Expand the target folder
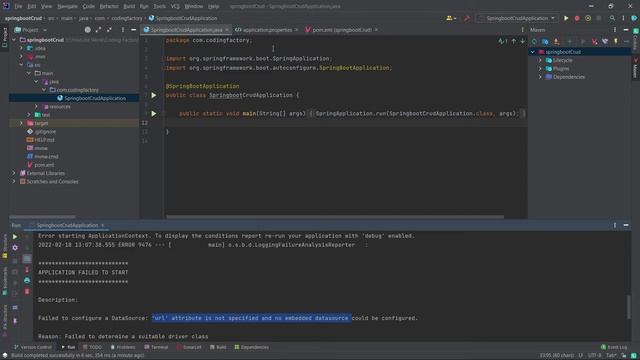Screen dimensions: 640x360 tap(22, 123)
